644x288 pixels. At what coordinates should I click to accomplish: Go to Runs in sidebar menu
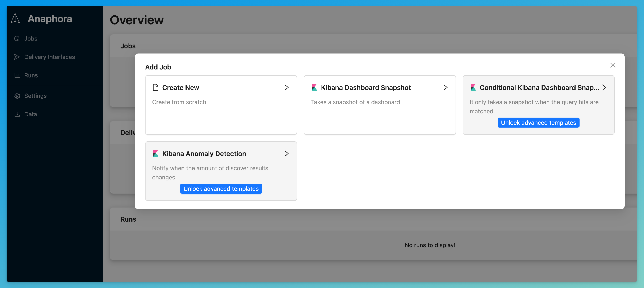pos(31,75)
